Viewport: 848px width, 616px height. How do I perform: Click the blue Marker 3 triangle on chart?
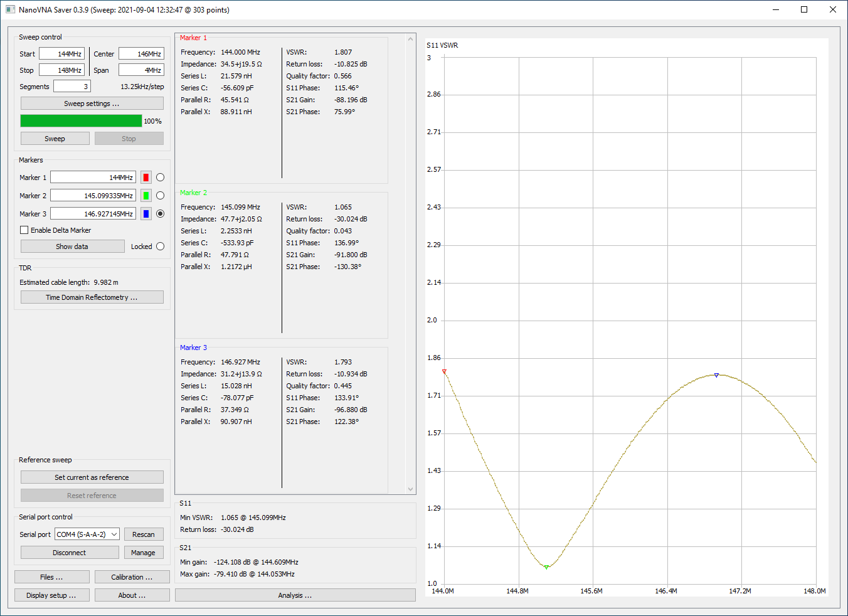click(716, 375)
